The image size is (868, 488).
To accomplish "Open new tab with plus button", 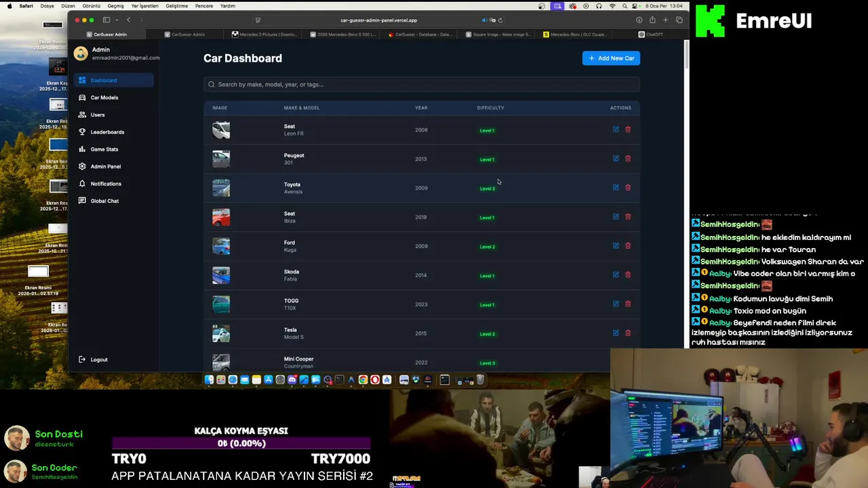I will (665, 20).
